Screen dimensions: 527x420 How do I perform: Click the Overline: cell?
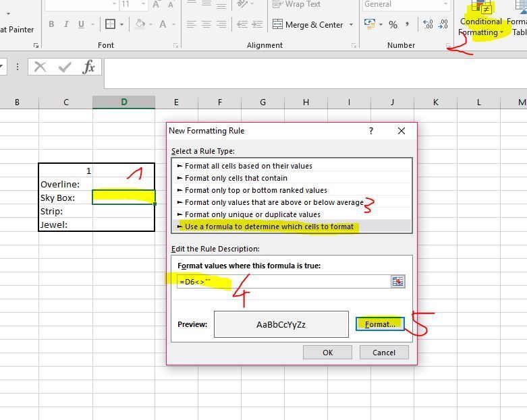point(65,184)
